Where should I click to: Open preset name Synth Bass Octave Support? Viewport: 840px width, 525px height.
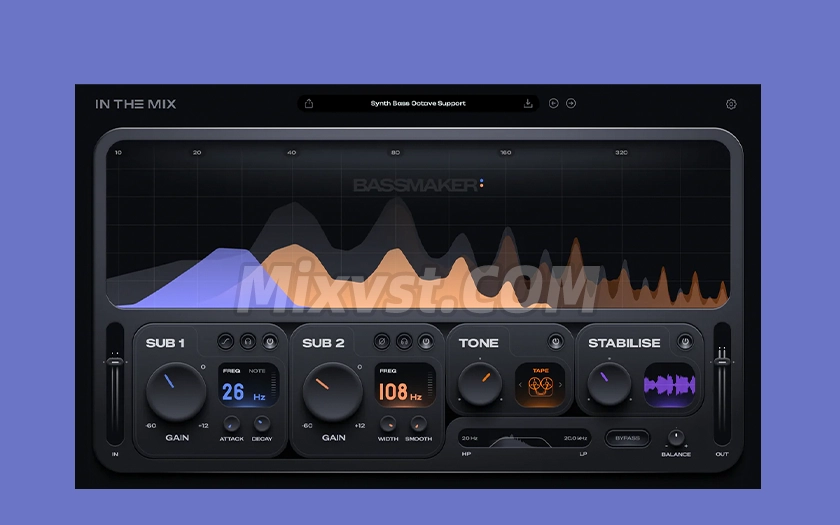click(x=418, y=103)
